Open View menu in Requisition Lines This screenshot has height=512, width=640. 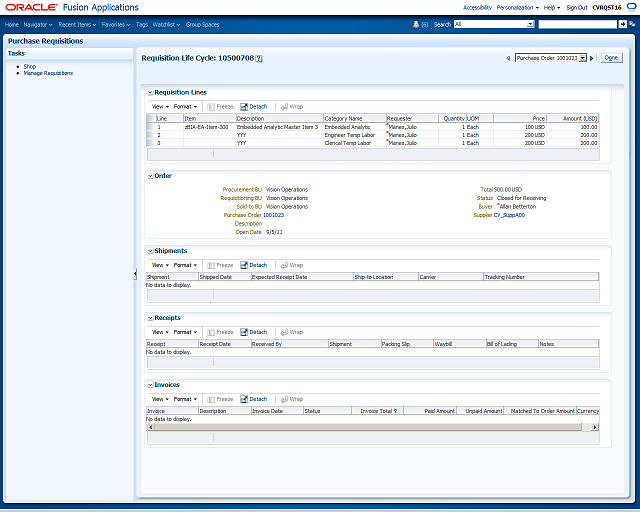tap(160, 107)
